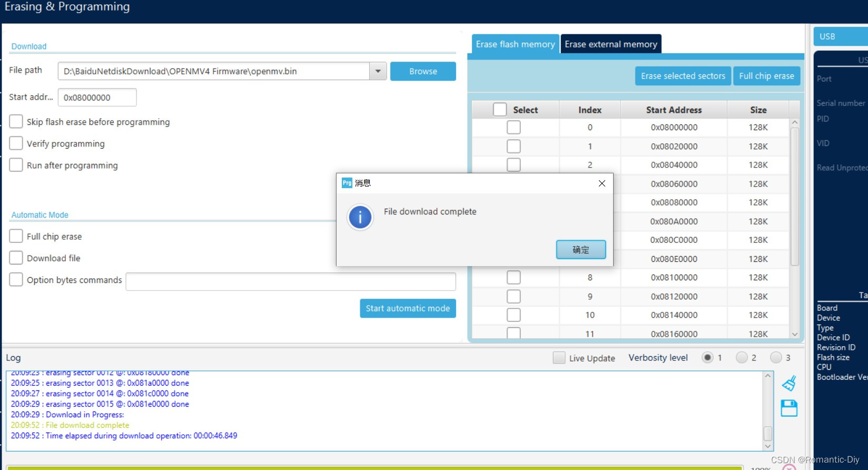Confirm the dialog with the 确定 button

point(581,250)
